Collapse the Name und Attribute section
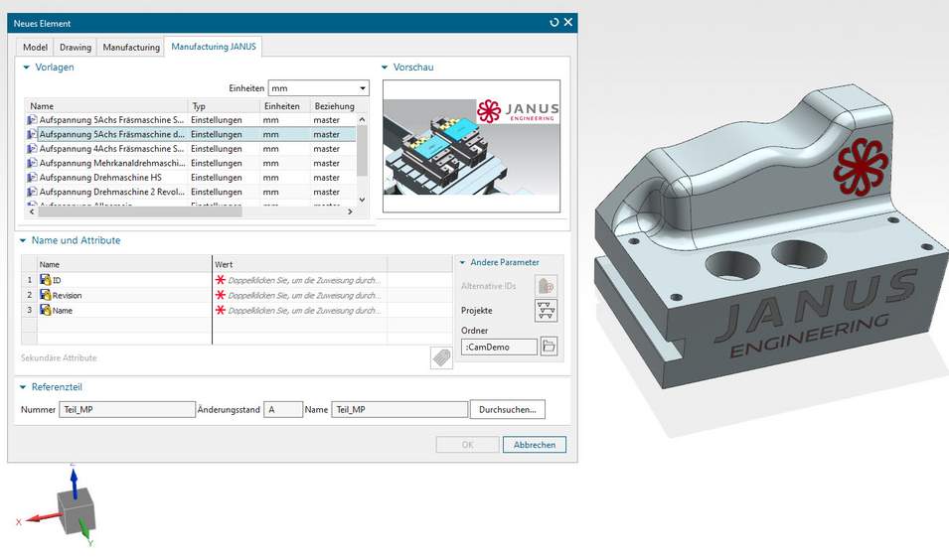Viewport: 949px width, 560px height. (x=23, y=240)
